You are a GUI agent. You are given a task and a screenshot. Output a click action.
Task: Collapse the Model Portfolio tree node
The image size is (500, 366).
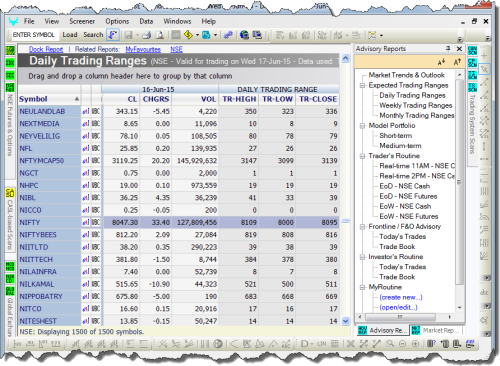[362, 126]
